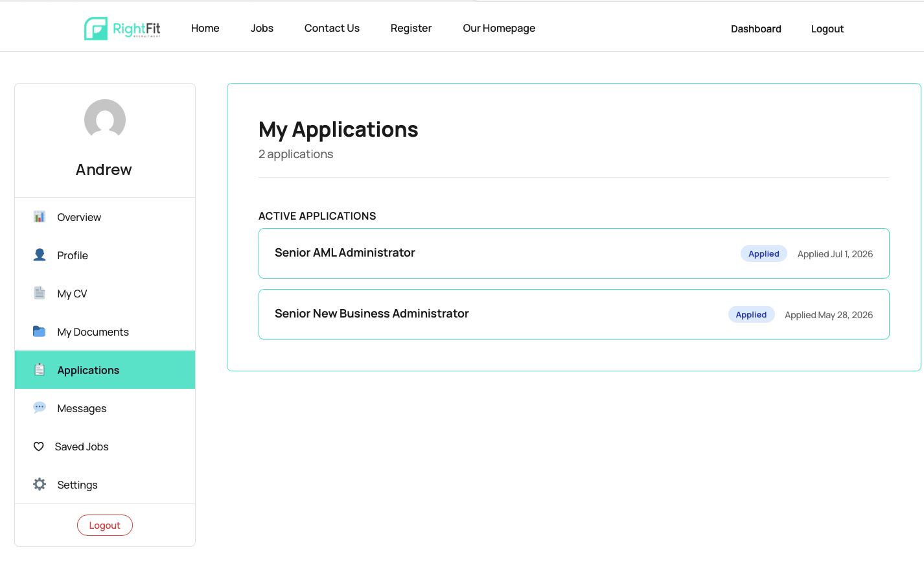
Task: Open Settings in the sidebar
Action: coord(105,485)
